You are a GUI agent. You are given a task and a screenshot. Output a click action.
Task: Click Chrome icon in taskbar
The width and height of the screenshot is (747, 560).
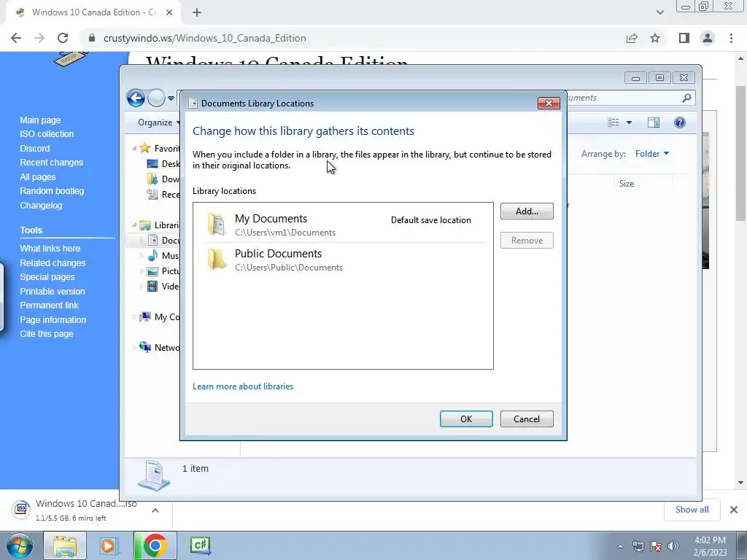click(155, 545)
